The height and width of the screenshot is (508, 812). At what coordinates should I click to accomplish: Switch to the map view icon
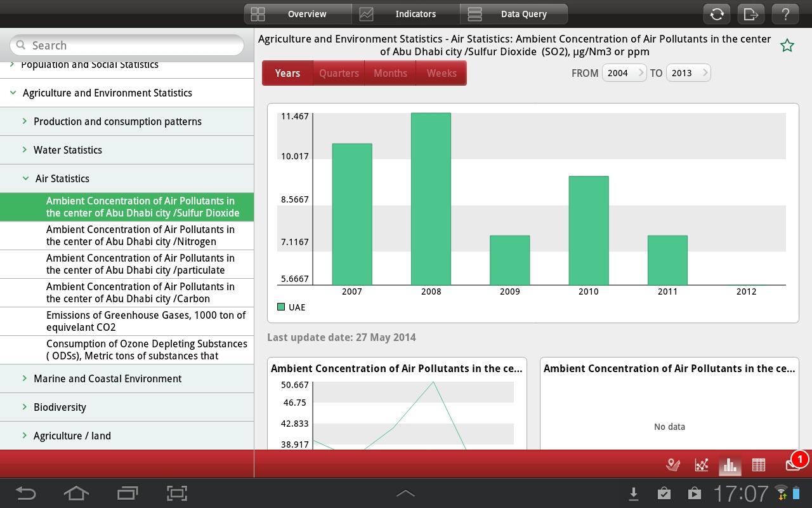[673, 465]
